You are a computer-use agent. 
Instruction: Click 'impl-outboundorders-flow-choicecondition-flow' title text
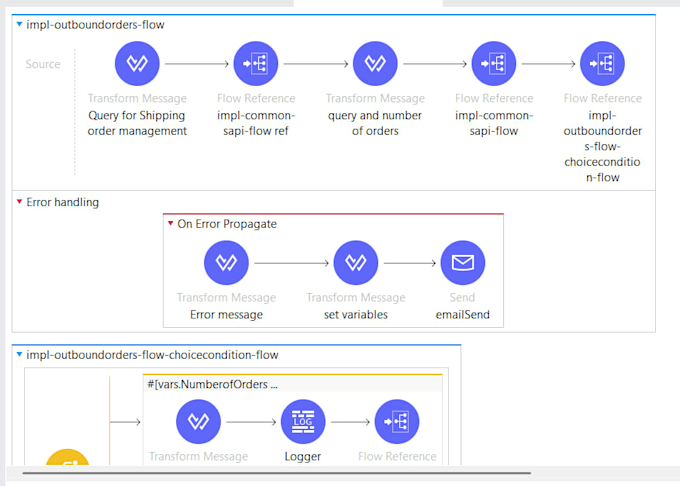coord(152,355)
